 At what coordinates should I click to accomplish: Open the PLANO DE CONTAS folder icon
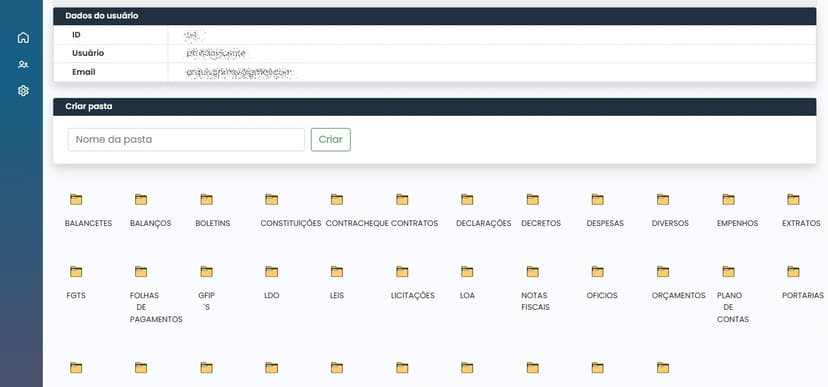point(729,272)
